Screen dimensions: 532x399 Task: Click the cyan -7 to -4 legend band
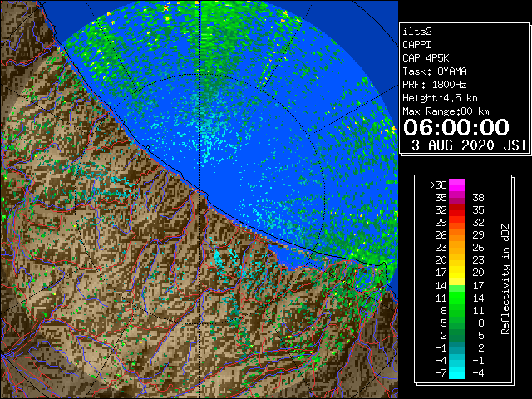click(457, 372)
